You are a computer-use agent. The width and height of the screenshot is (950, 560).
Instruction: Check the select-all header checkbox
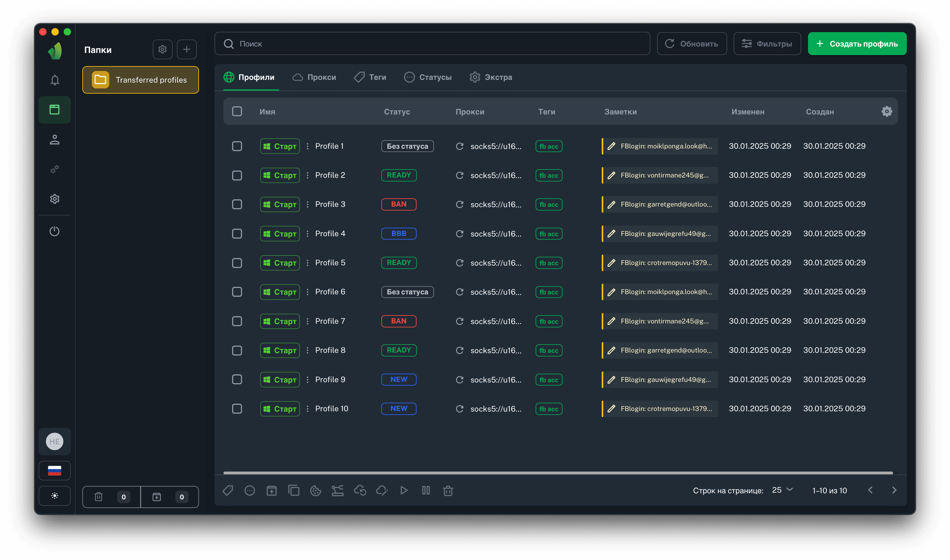coord(237,111)
